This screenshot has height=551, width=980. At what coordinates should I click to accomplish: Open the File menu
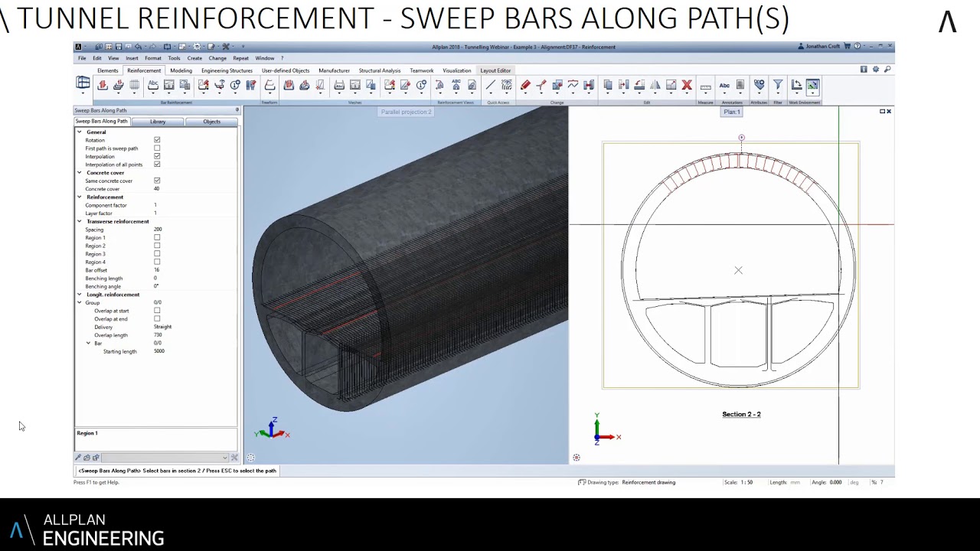(x=82, y=58)
